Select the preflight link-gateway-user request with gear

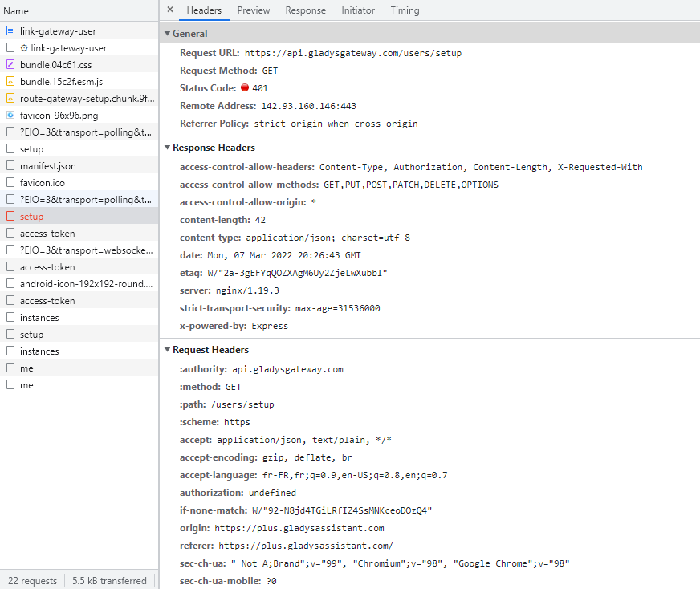click(79, 47)
